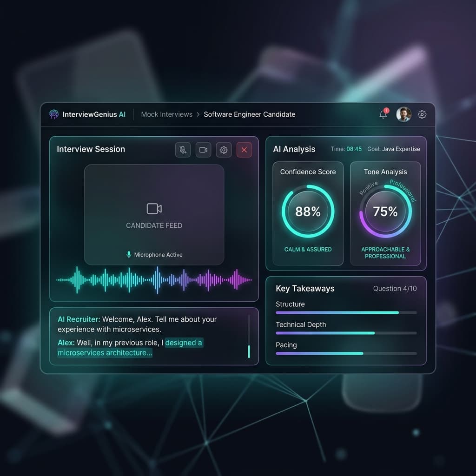Click the 'Goal: Java Expertise' label
476x476 pixels.
coord(394,149)
